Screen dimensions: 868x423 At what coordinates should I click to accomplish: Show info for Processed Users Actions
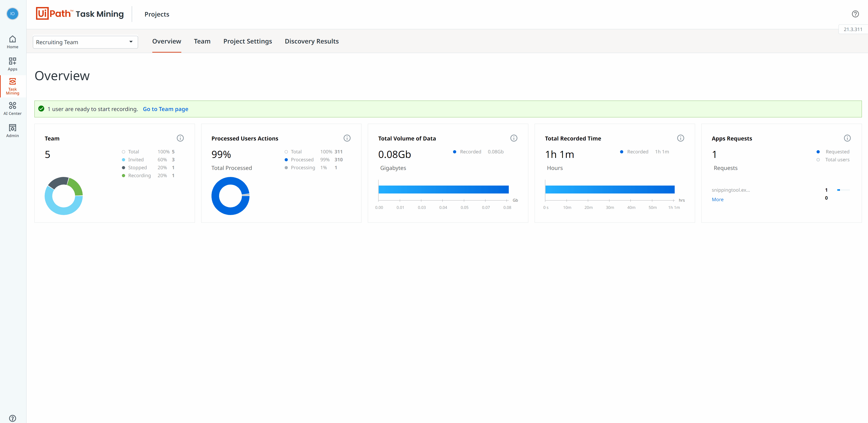tap(347, 138)
